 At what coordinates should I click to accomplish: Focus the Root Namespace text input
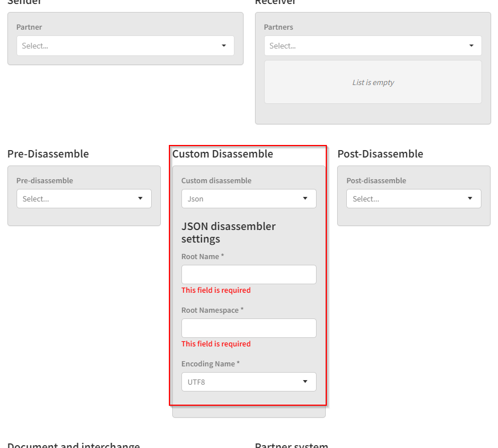(249, 328)
